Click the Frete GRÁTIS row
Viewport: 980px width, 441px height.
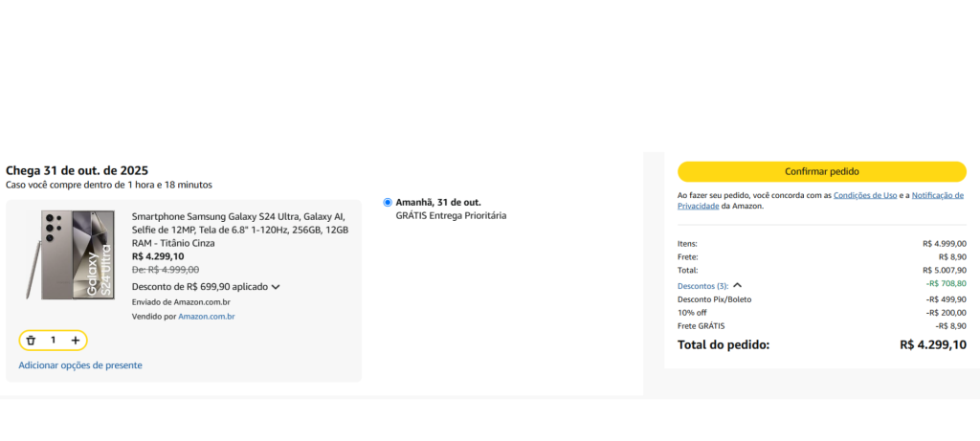click(x=822, y=326)
